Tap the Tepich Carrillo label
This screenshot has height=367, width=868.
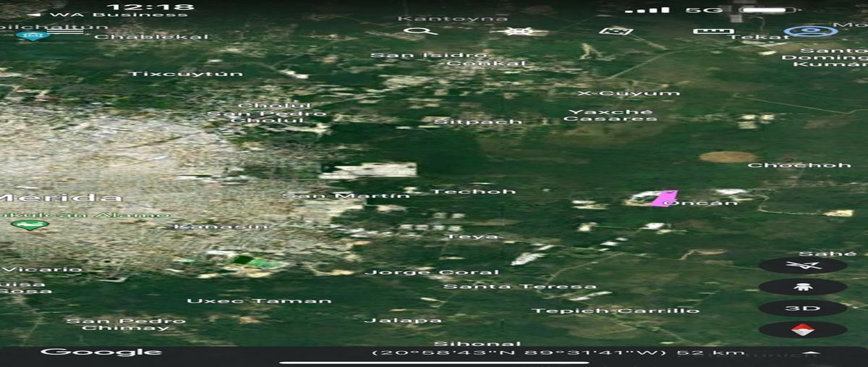pyautogui.click(x=616, y=311)
